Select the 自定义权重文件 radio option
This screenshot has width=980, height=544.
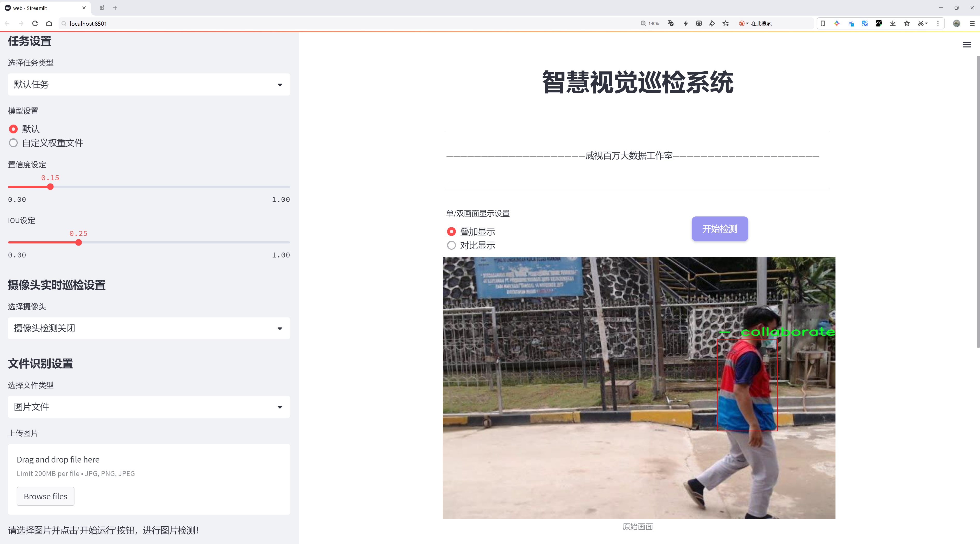pos(13,143)
